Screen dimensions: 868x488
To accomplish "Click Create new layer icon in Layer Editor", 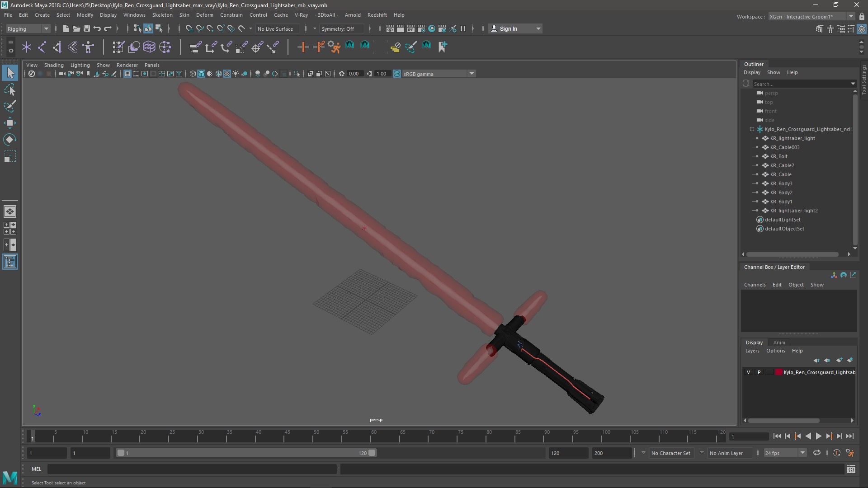I will 839,360.
